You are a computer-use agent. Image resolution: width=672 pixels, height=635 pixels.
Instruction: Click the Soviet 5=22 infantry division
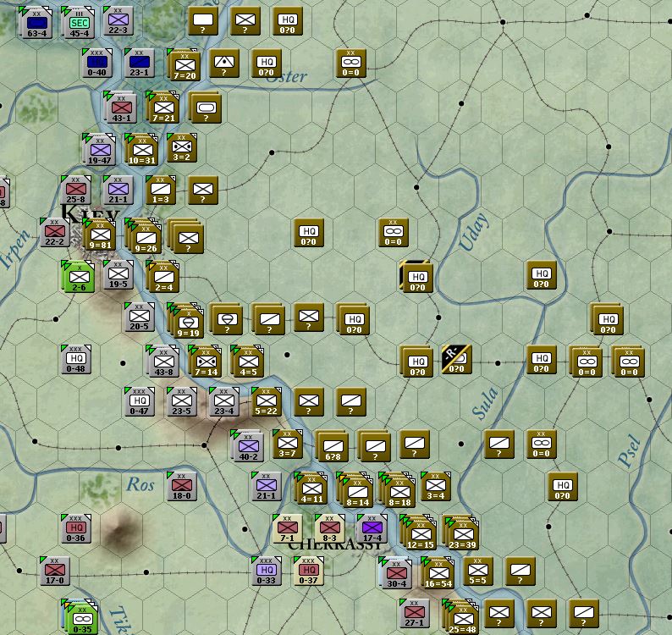pos(266,401)
